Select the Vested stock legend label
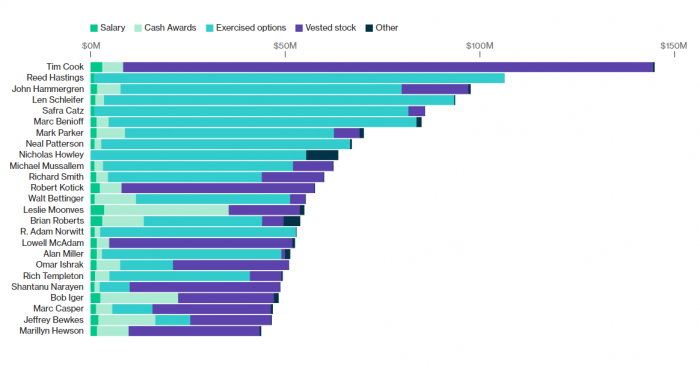The image size is (700, 368). (x=330, y=28)
